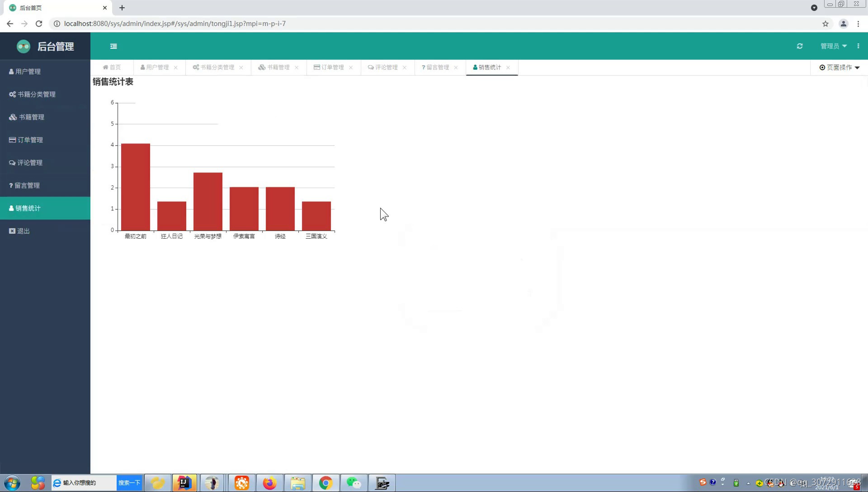Click the browser back arrow

click(x=10, y=24)
